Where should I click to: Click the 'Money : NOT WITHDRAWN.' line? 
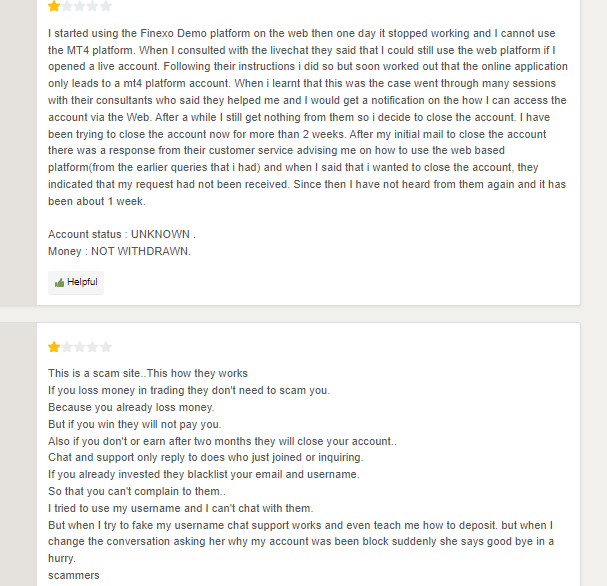pyautogui.click(x=119, y=251)
